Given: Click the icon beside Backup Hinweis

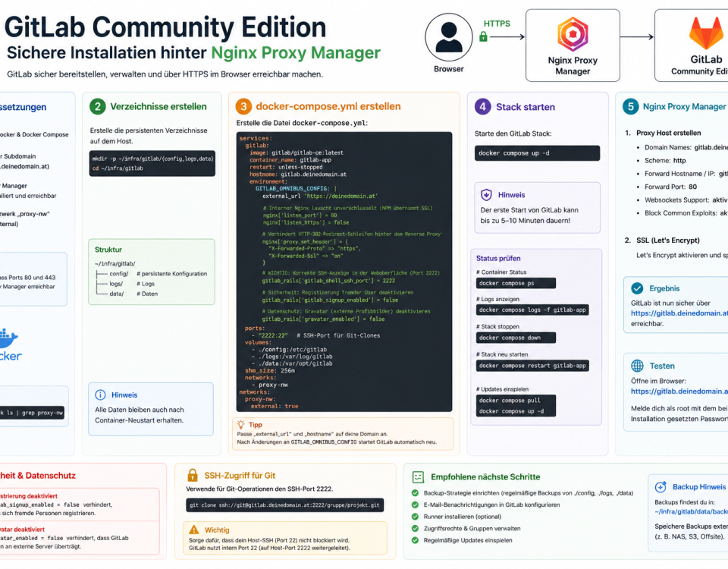Looking at the screenshot, I should (661, 487).
